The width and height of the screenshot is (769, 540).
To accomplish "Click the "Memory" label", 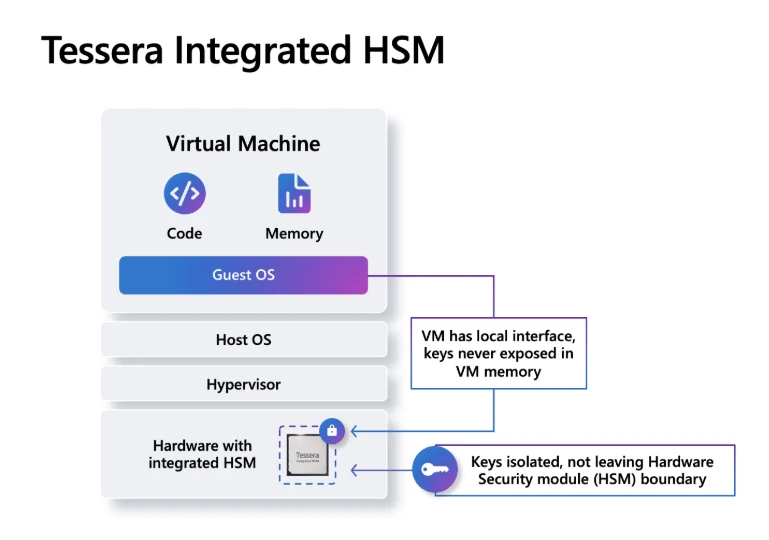I will click(294, 233).
